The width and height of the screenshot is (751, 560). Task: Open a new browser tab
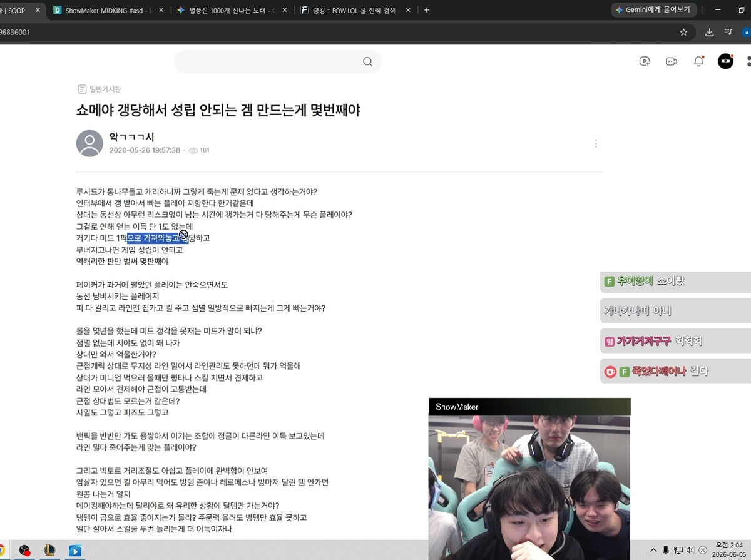(427, 10)
